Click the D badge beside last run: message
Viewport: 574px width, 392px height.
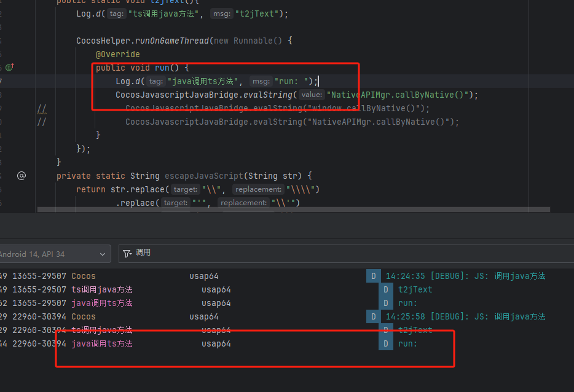[386, 343]
